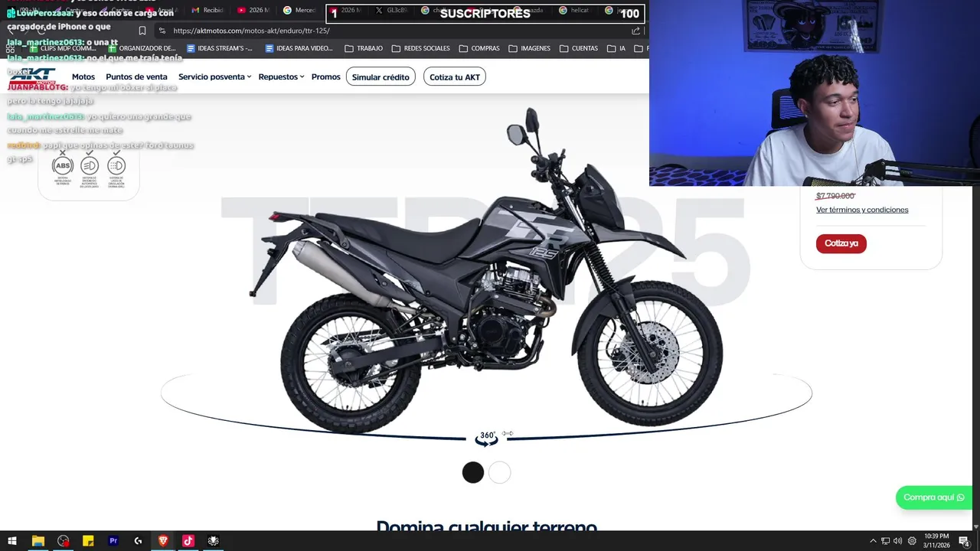Open the network tray icon
The height and width of the screenshot is (551, 980).
click(x=885, y=541)
